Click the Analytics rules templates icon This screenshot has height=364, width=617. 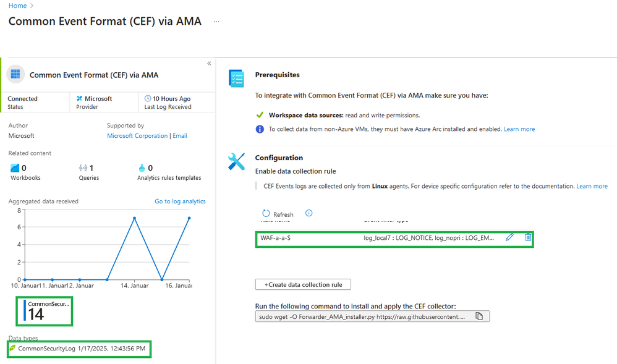coord(142,168)
